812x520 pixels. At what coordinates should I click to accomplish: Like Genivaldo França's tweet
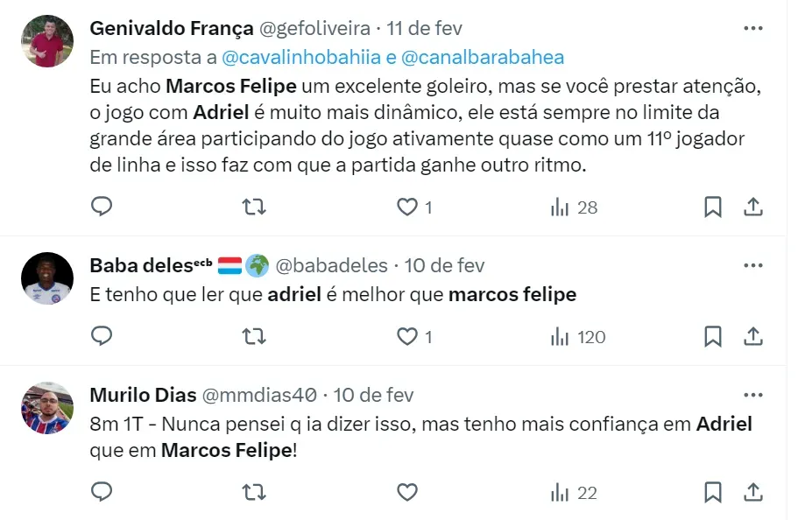coord(407,207)
